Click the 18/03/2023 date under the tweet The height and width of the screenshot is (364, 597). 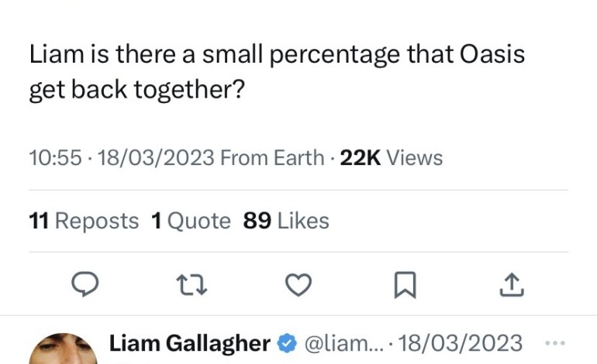(x=152, y=158)
